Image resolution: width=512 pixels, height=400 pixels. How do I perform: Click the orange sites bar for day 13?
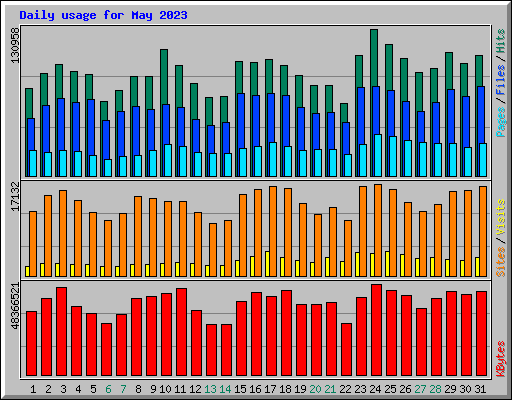[213, 250]
